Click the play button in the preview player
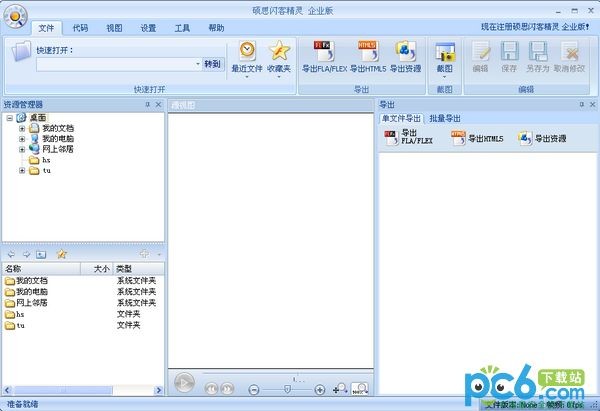Image resolution: width=600 pixels, height=411 pixels. [184, 382]
